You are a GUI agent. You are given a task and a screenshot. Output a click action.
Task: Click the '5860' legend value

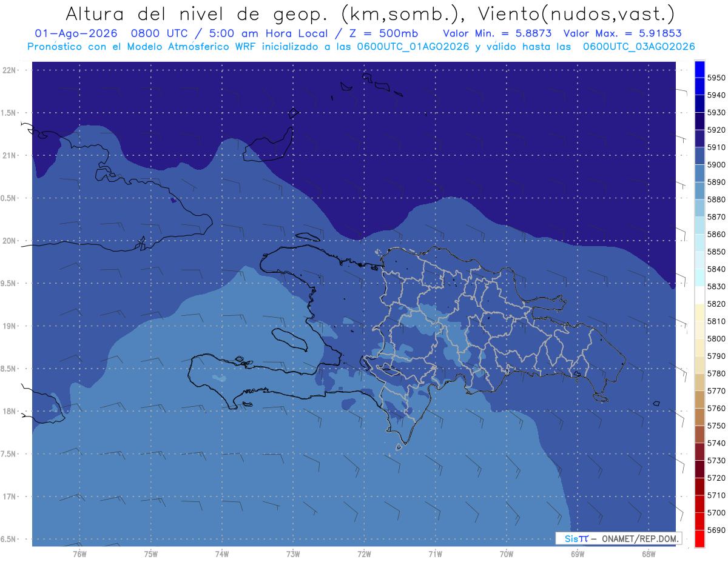[716, 234]
